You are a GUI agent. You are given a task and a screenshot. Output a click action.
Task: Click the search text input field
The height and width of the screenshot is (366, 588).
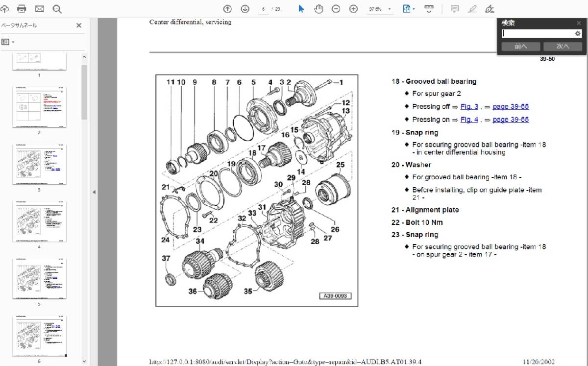click(538, 33)
